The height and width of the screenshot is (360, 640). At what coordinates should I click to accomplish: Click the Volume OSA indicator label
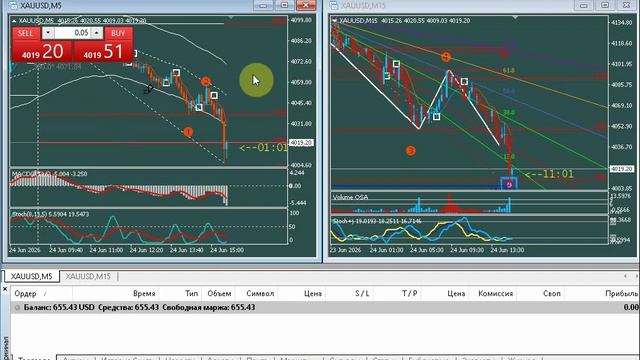pos(350,197)
